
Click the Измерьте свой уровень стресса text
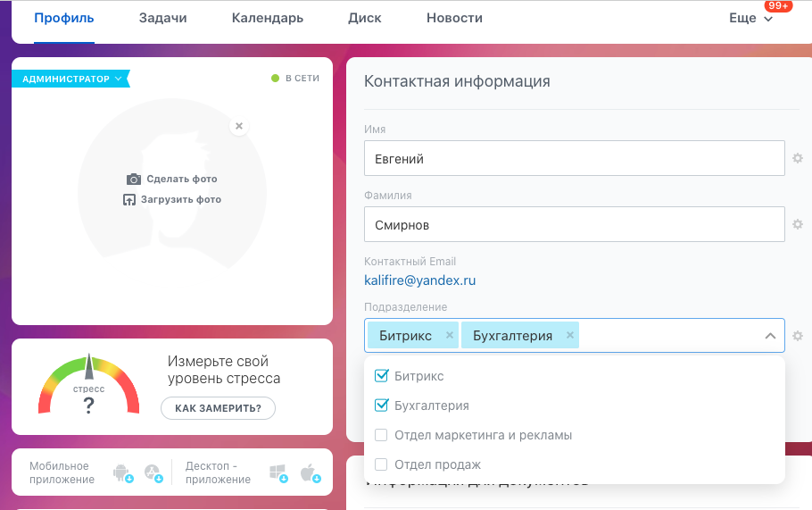tap(224, 370)
